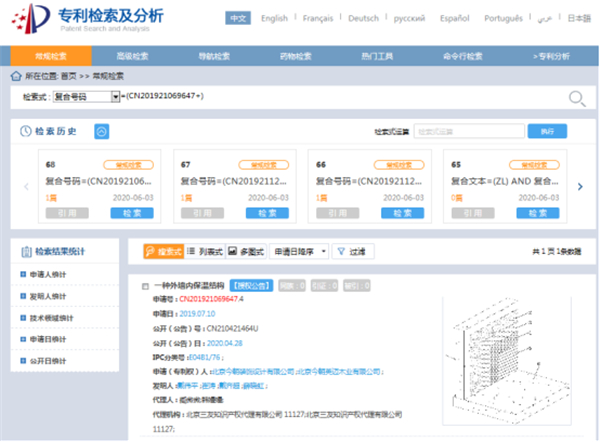This screenshot has height=442, width=600.
Task: Switch language to 中文
Action: (238, 18)
